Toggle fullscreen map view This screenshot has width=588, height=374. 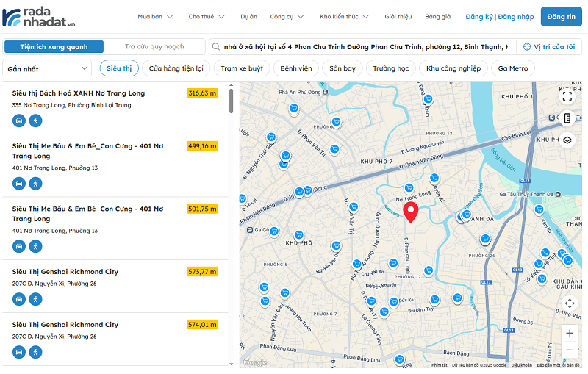point(567,96)
